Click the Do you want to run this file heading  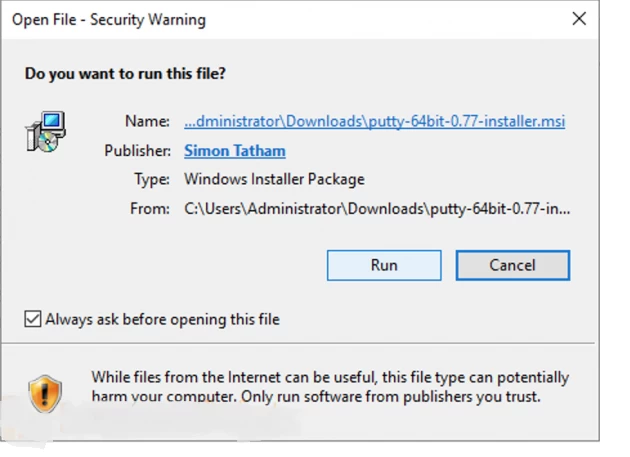point(125,74)
